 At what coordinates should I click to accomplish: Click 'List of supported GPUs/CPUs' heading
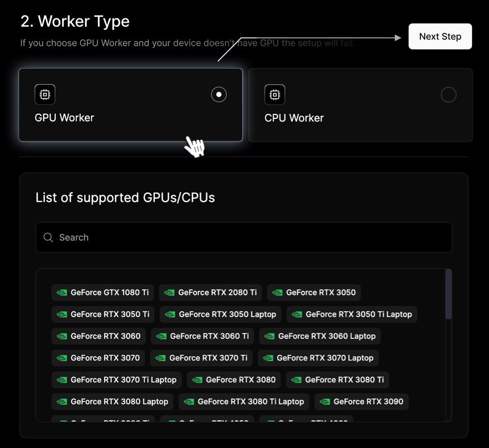click(125, 198)
